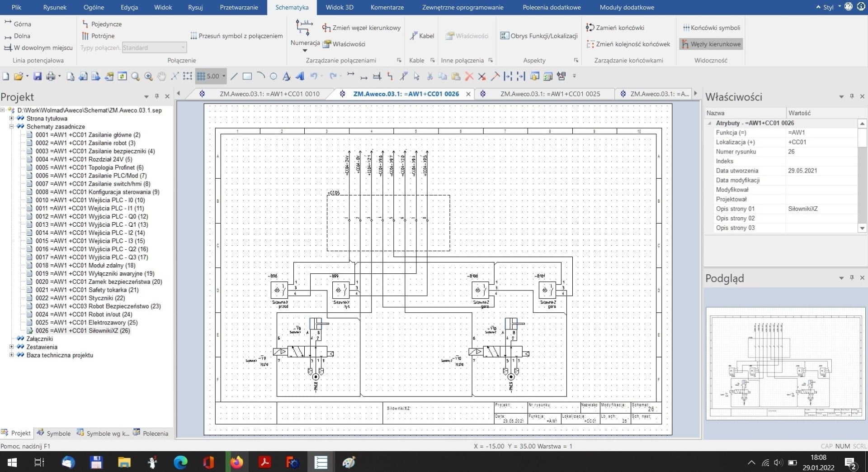The height and width of the screenshot is (472, 868).
Task: Expand the Strona tytułowa tree node
Action: point(12,119)
